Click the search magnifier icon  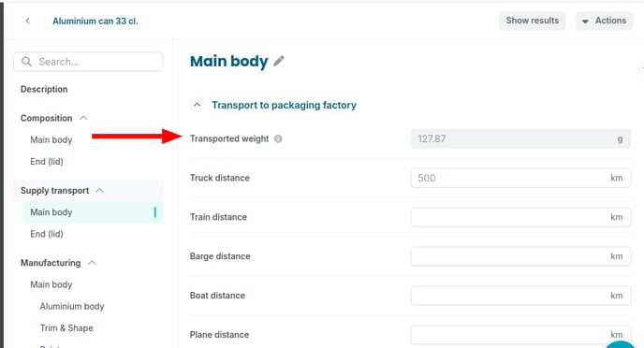26,62
